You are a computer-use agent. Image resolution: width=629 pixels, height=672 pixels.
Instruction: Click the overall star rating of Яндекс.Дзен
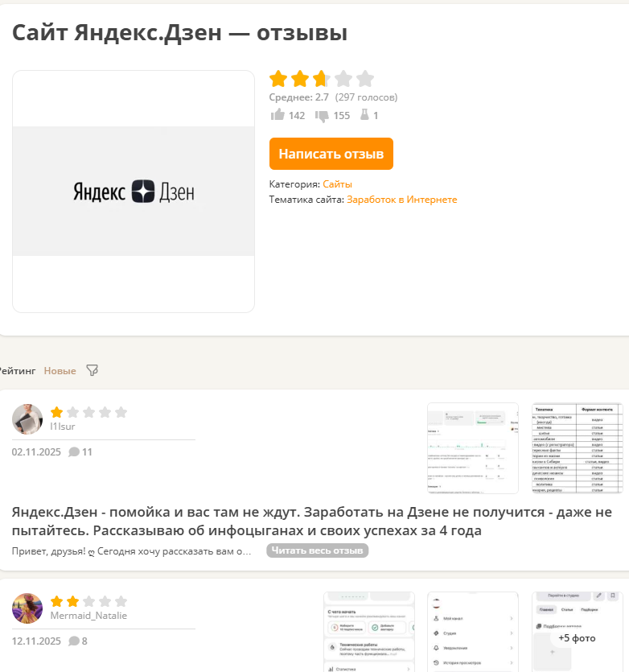pos(322,79)
